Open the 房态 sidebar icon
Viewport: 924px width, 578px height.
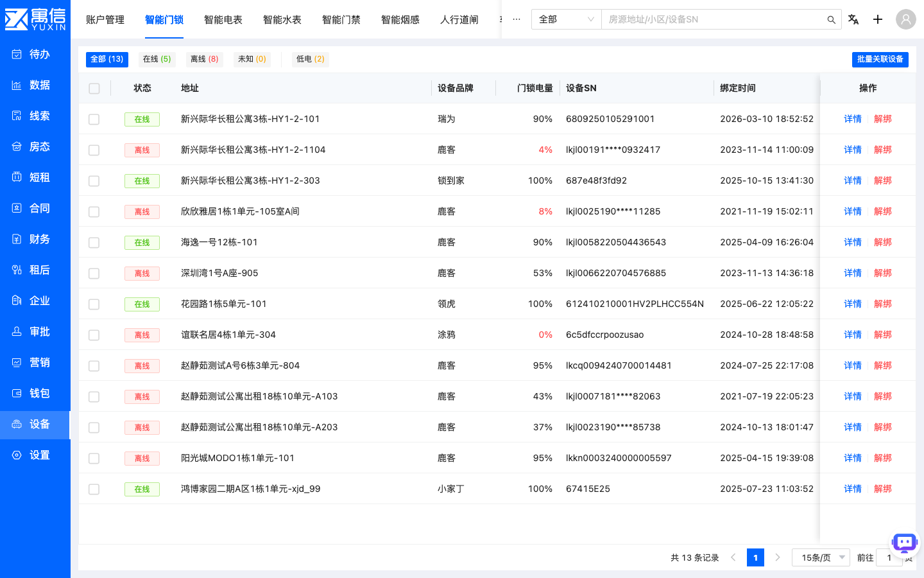17,146
